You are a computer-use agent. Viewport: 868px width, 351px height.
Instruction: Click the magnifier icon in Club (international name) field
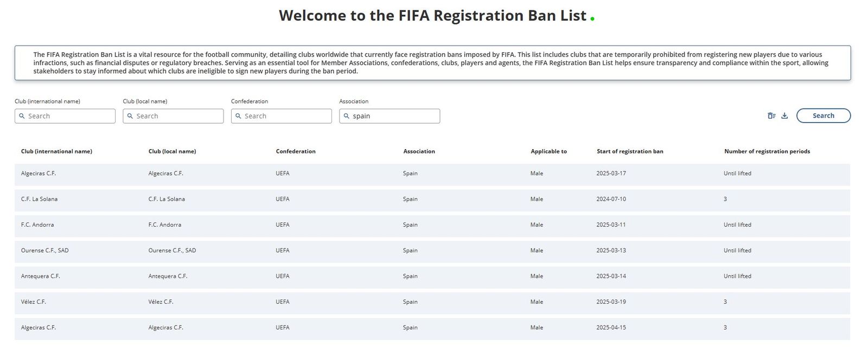pyautogui.click(x=22, y=116)
